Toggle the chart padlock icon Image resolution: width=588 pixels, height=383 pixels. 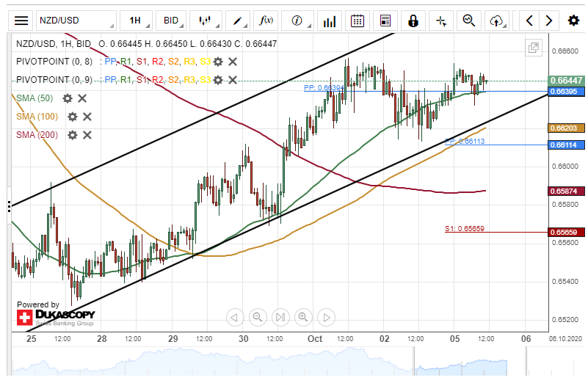[x=413, y=21]
